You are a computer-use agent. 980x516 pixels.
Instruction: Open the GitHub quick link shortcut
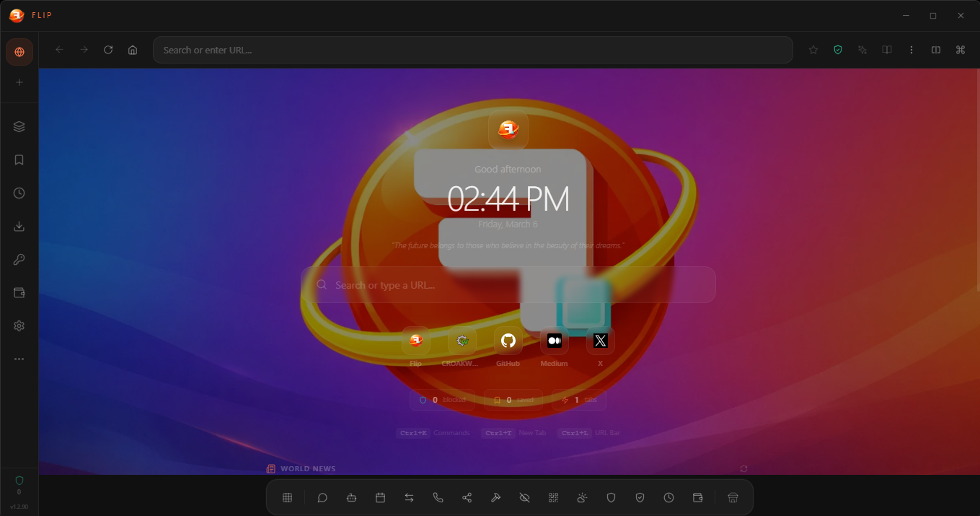pyautogui.click(x=508, y=340)
